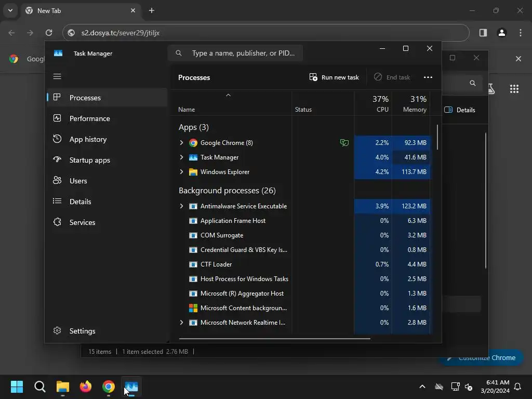Open Firefox from the taskbar

click(86, 387)
